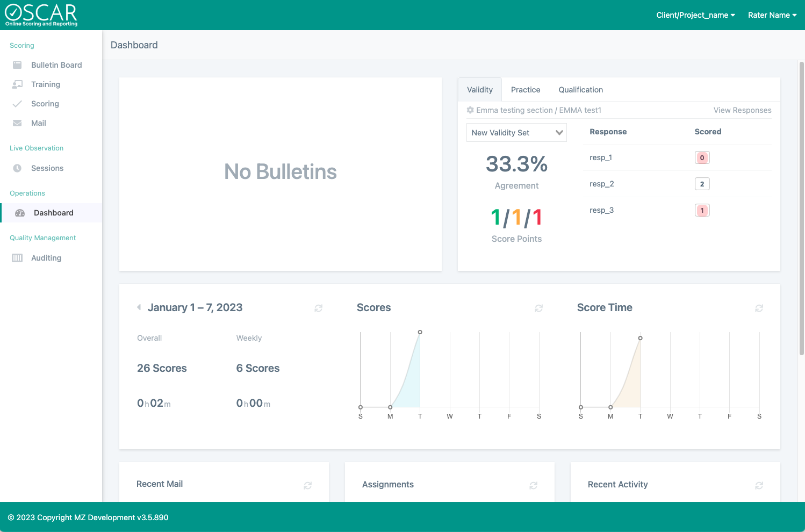The height and width of the screenshot is (532, 805).
Task: Open Training in the sidebar
Action: coord(46,84)
